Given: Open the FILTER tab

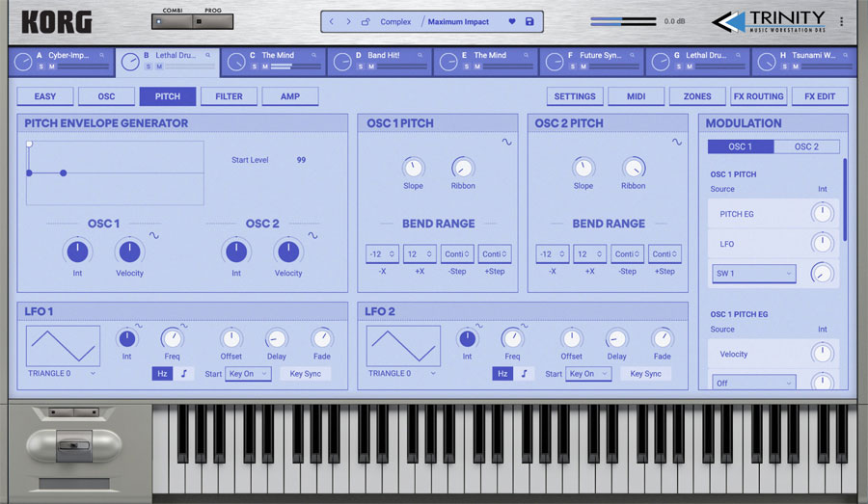Looking at the screenshot, I should pos(229,96).
